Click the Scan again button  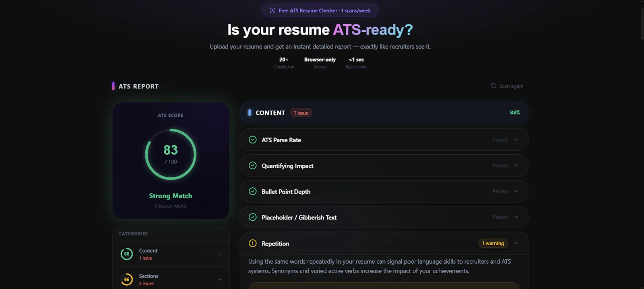tap(507, 86)
